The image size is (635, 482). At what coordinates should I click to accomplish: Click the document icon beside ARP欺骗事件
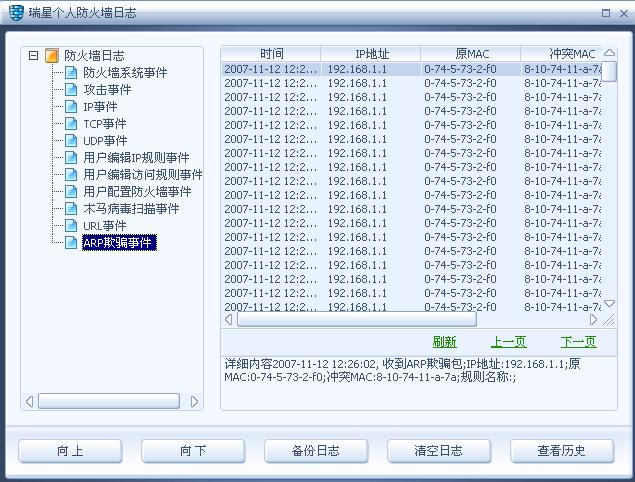(x=71, y=243)
